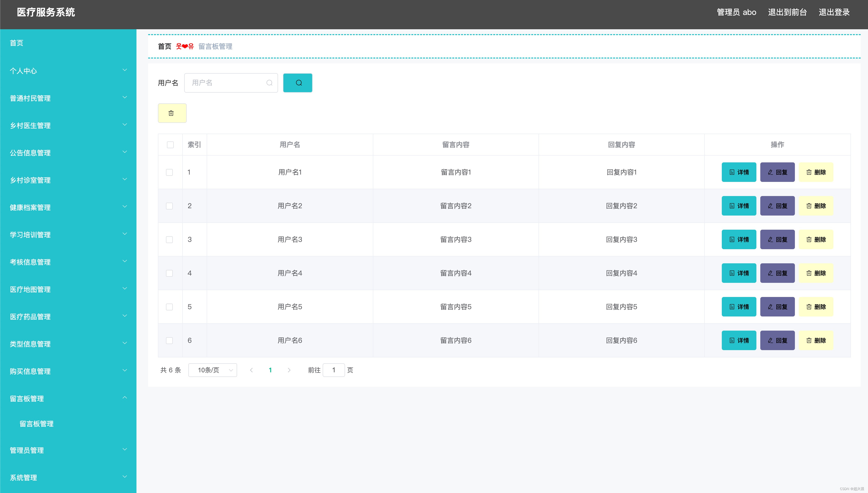Open details for 用户名4 row
The width and height of the screenshot is (868, 493).
[x=739, y=273]
